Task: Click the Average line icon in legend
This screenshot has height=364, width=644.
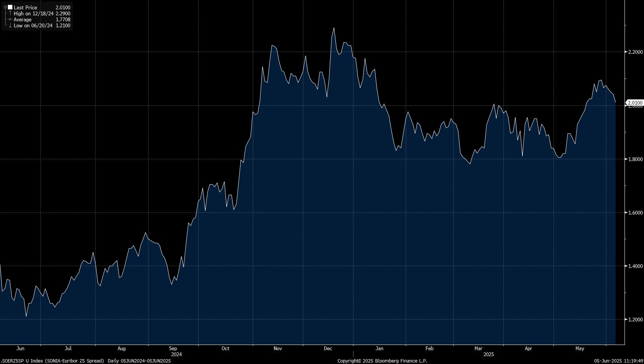Action: 10,19
